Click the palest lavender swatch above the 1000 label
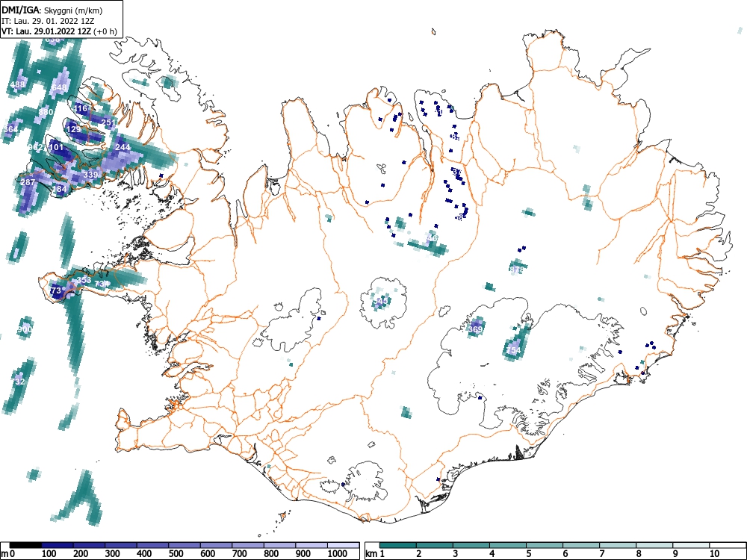 pos(344,545)
